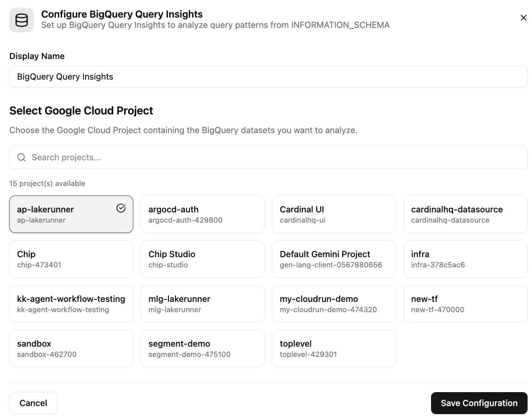Pick the infra project card

(x=465, y=259)
